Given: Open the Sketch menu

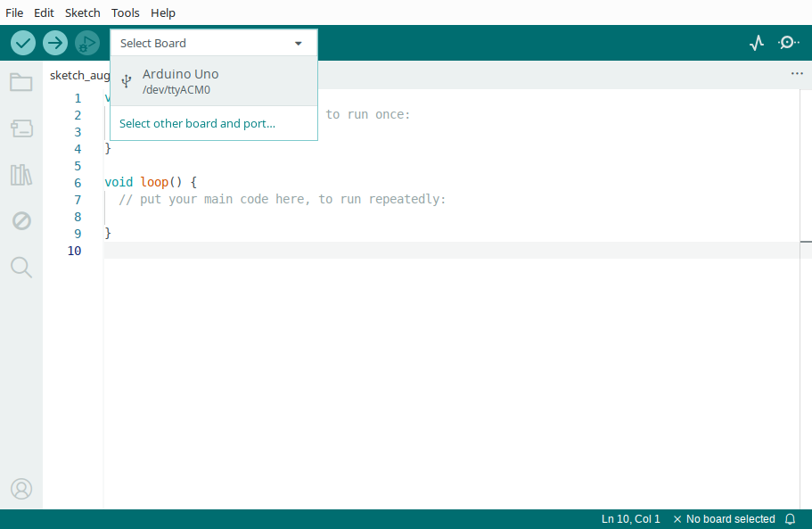Looking at the screenshot, I should 82,13.
